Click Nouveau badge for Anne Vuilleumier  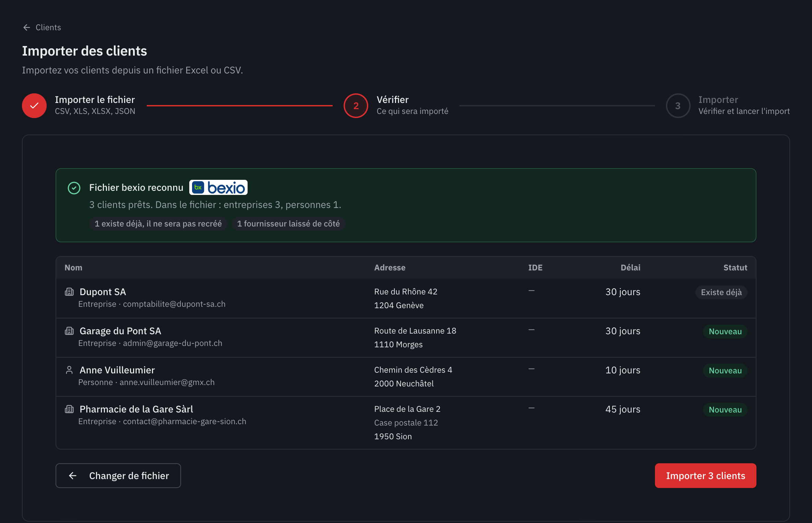click(725, 371)
